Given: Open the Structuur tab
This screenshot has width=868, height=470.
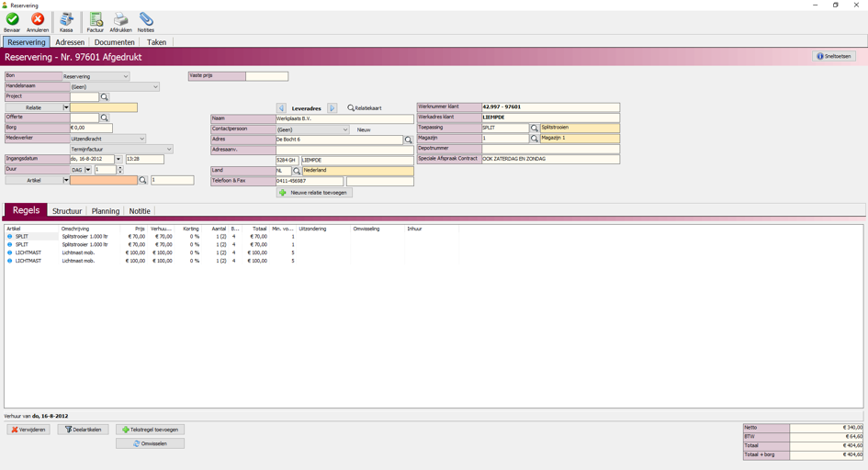Looking at the screenshot, I should coord(67,211).
